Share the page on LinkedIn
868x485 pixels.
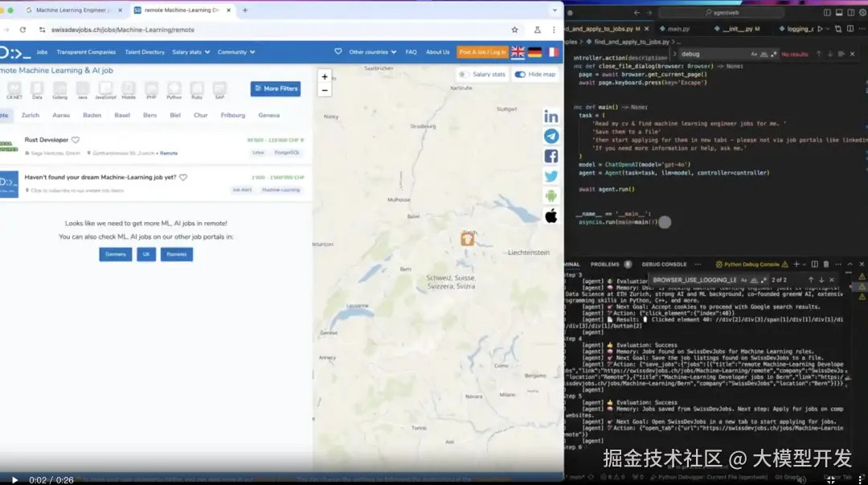tap(551, 117)
